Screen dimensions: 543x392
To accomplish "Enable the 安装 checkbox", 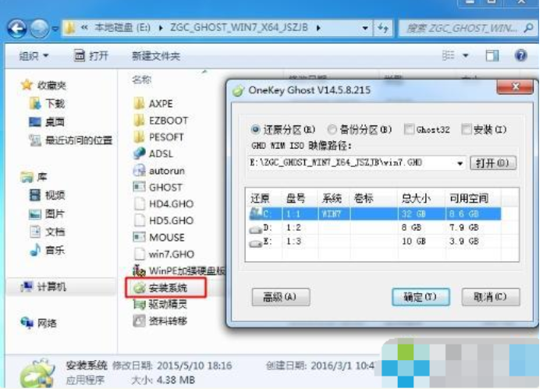I will click(467, 129).
